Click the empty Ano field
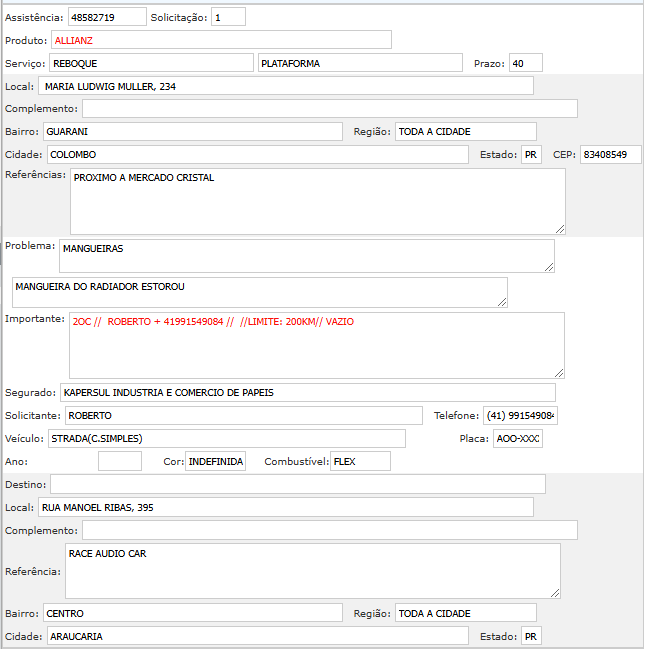 [120, 461]
